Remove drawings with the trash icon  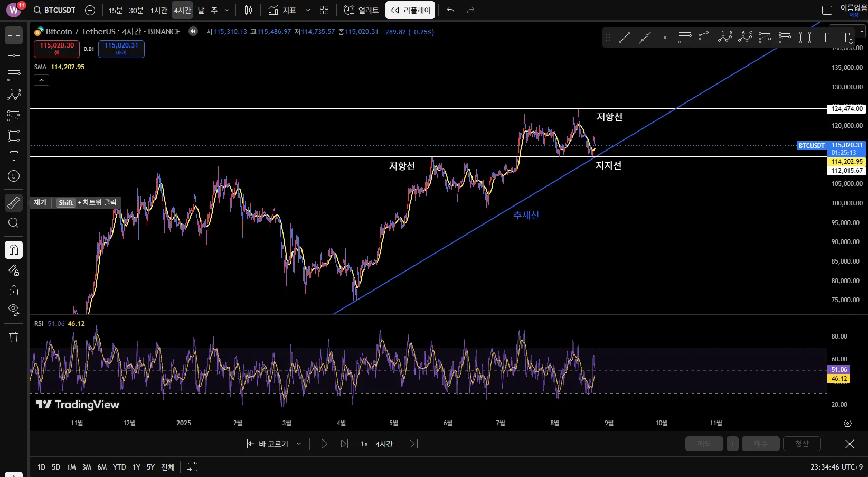click(14, 337)
